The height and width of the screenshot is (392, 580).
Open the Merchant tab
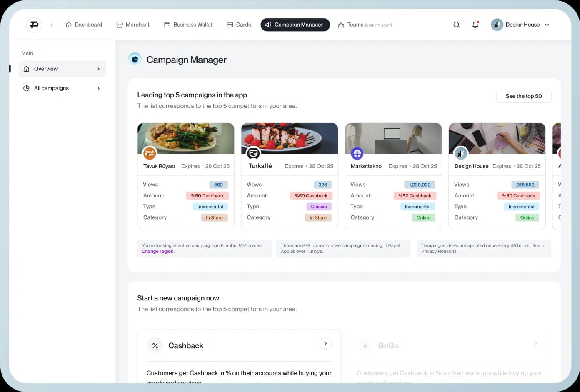tap(132, 25)
